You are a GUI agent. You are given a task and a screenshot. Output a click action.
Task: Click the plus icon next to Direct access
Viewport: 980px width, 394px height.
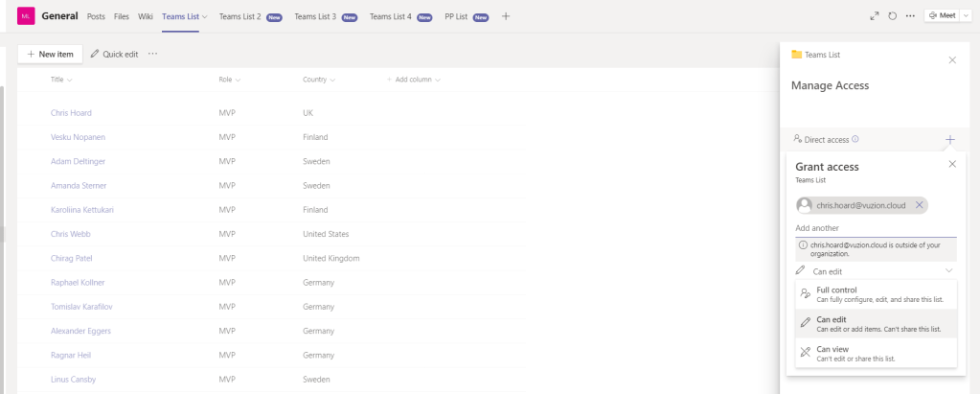(x=949, y=140)
